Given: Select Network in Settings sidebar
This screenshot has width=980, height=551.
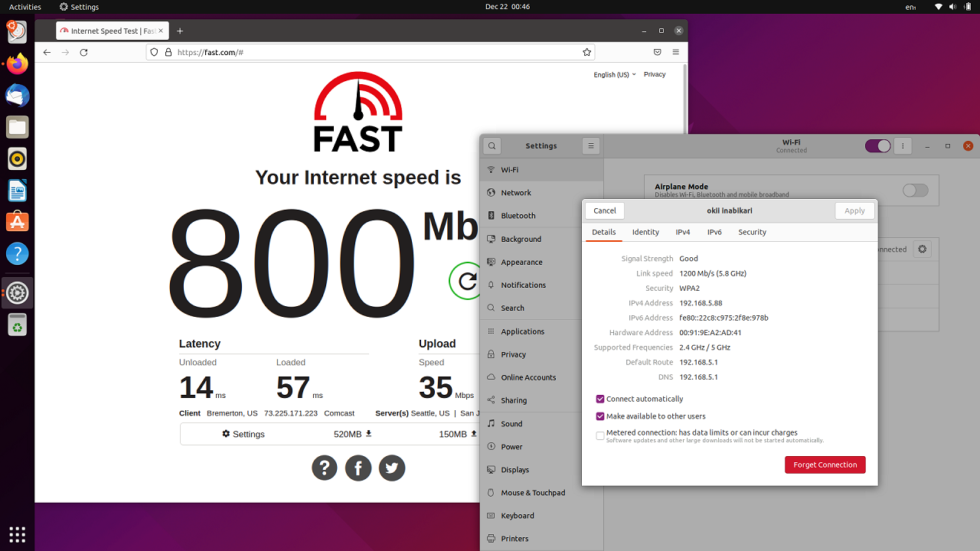Looking at the screenshot, I should [x=542, y=193].
